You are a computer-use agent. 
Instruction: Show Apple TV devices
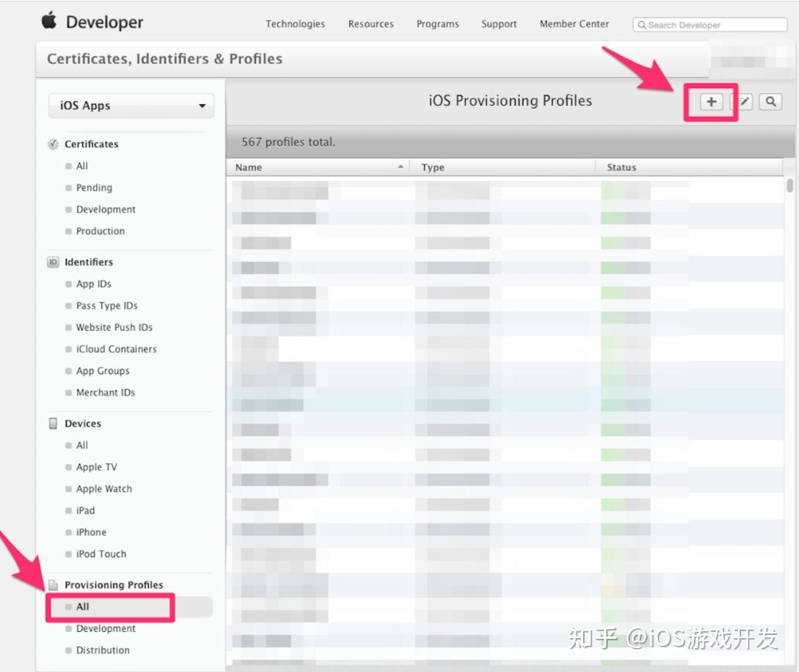(x=97, y=467)
